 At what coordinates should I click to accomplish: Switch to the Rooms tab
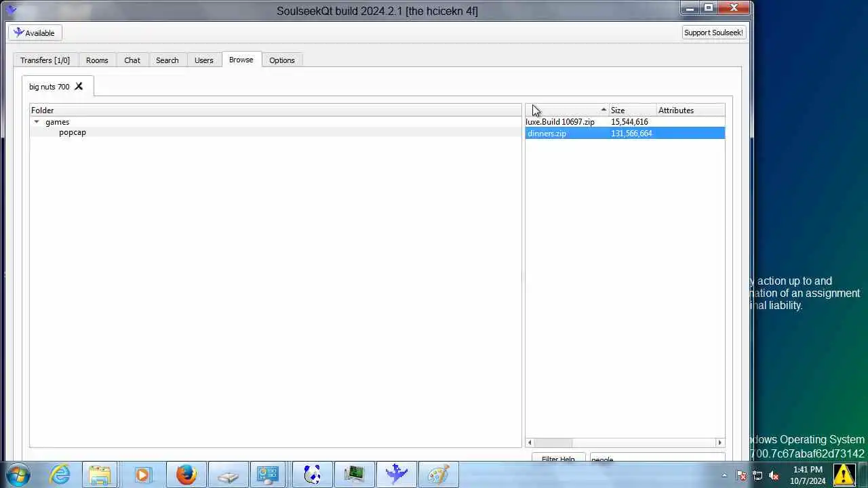[97, 60]
